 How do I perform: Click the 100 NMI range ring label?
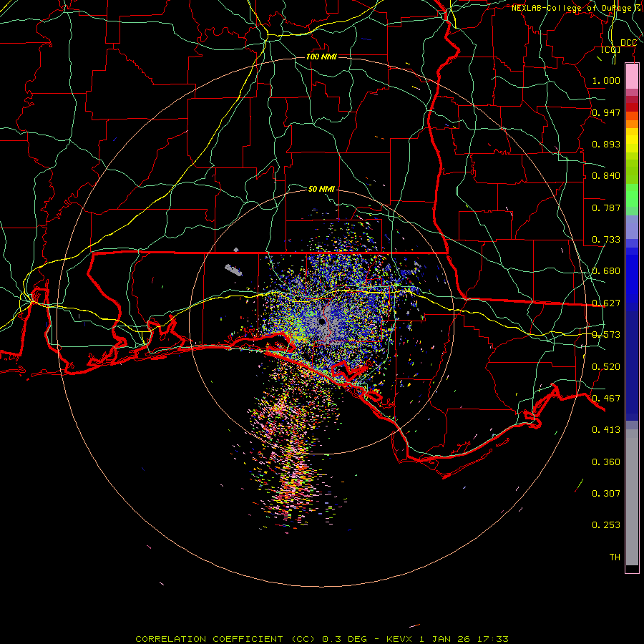[x=321, y=57]
